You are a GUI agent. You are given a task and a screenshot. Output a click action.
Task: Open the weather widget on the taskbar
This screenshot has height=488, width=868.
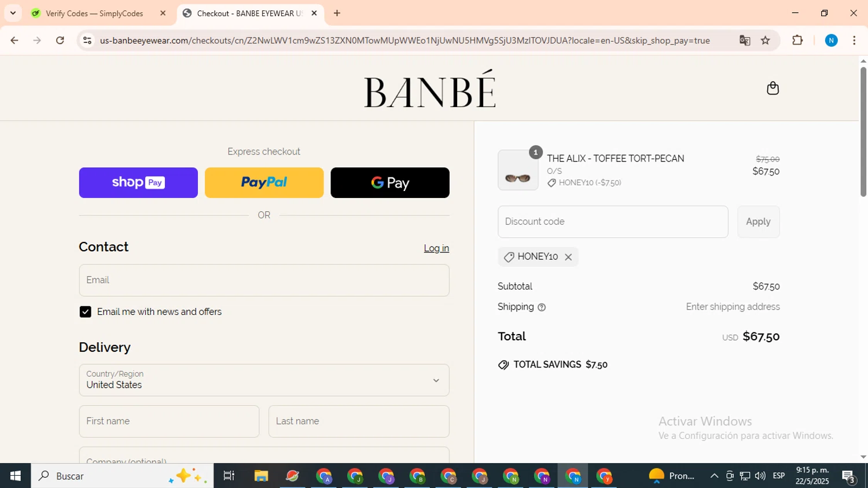672,476
